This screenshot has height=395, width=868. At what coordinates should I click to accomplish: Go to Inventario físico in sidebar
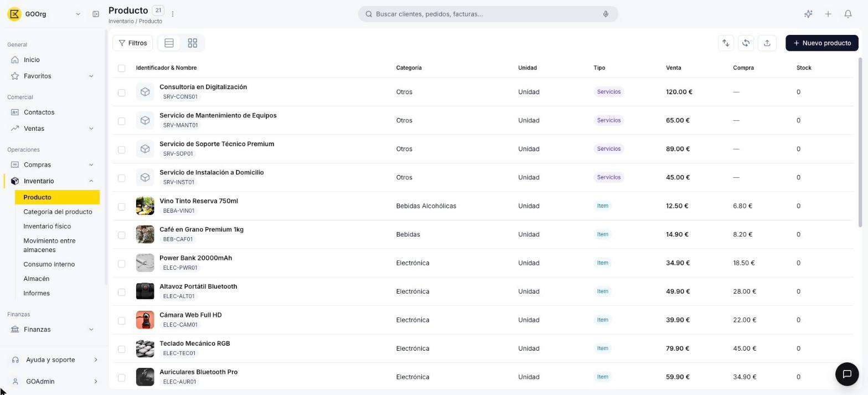(47, 226)
